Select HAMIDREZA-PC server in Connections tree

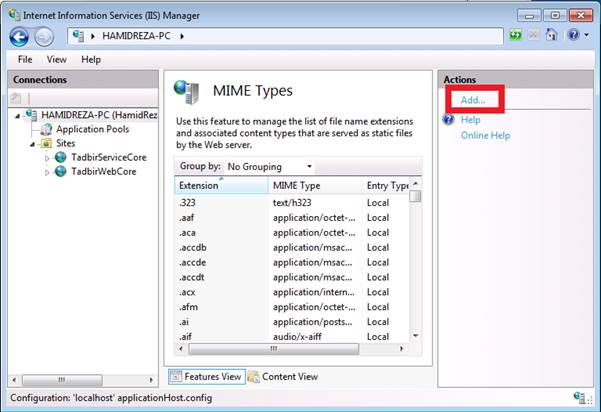click(x=99, y=115)
